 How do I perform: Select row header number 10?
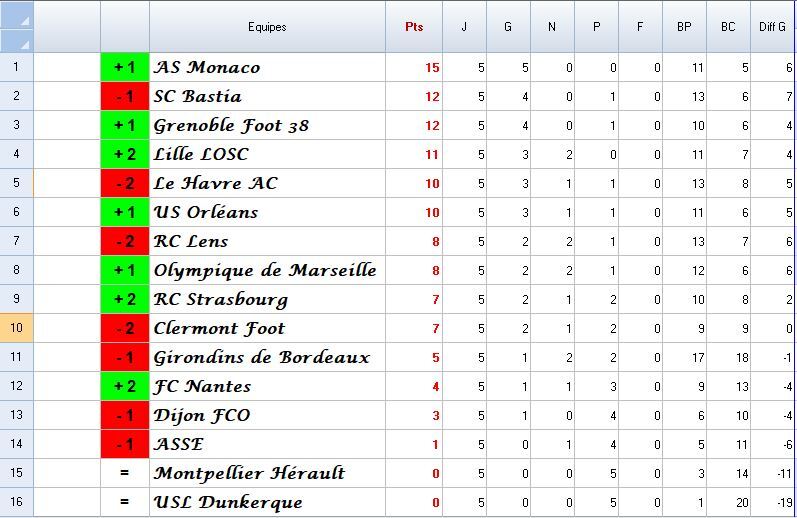[x=17, y=328]
